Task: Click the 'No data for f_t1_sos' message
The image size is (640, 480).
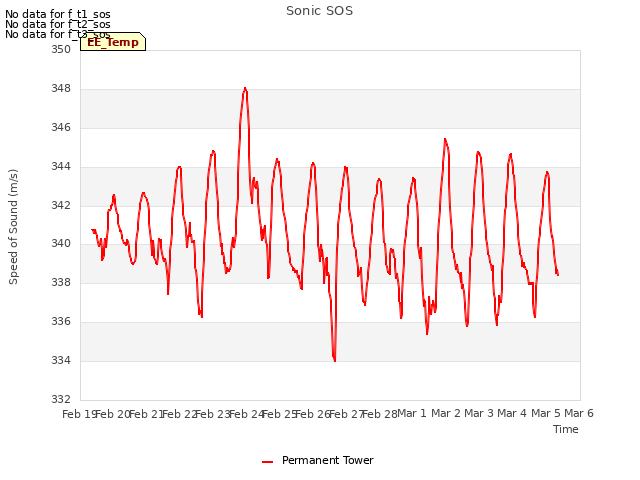Action: [58, 14]
